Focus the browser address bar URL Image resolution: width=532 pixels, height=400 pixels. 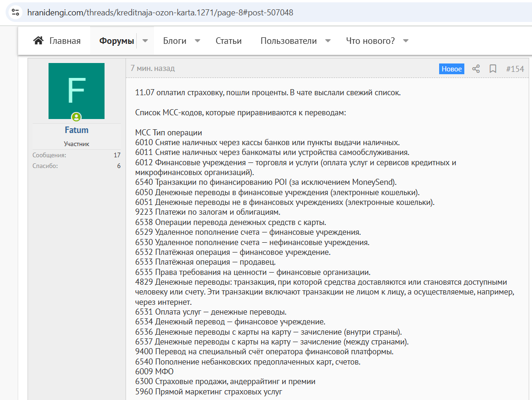(x=160, y=13)
